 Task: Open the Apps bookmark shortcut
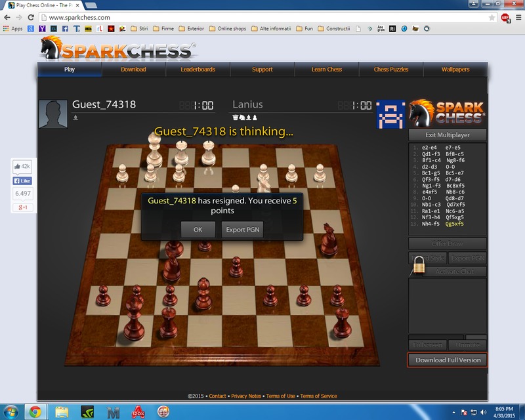pyautogui.click(x=12, y=29)
